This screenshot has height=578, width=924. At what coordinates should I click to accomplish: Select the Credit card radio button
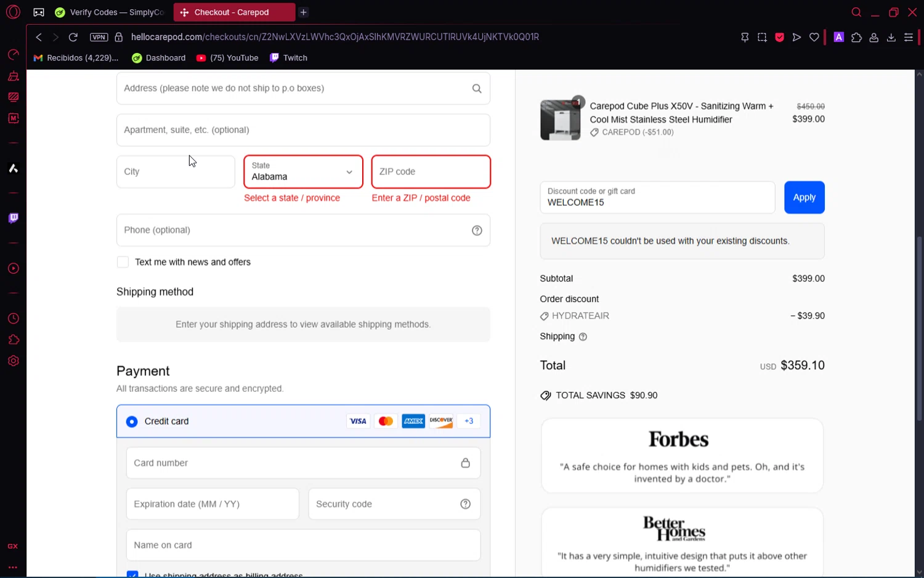132,421
